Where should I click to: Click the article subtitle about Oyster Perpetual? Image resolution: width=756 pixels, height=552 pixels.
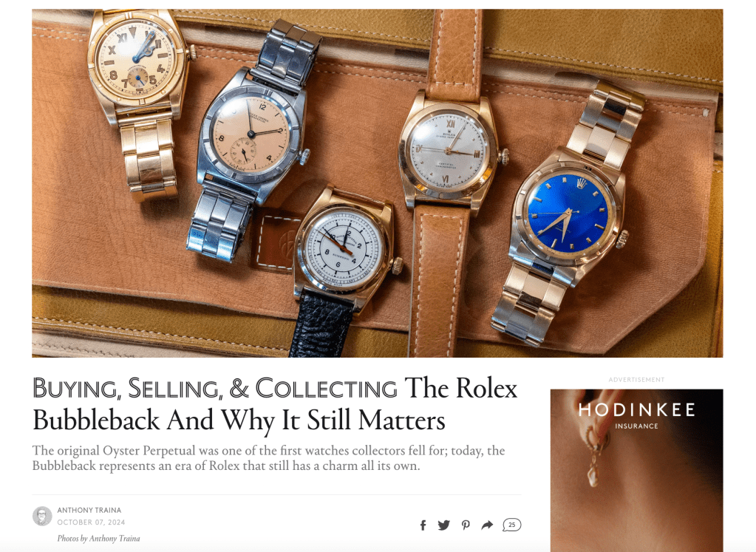tap(268, 458)
